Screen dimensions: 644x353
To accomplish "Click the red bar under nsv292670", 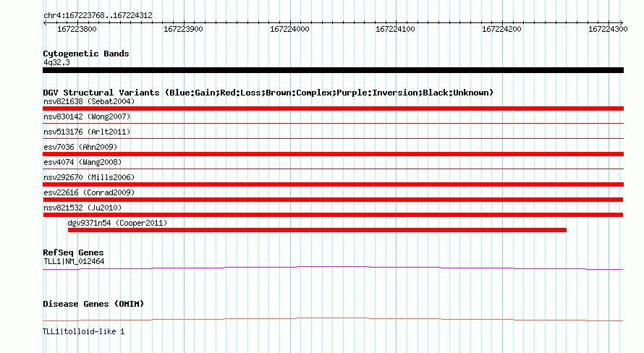I will pyautogui.click(x=333, y=184).
